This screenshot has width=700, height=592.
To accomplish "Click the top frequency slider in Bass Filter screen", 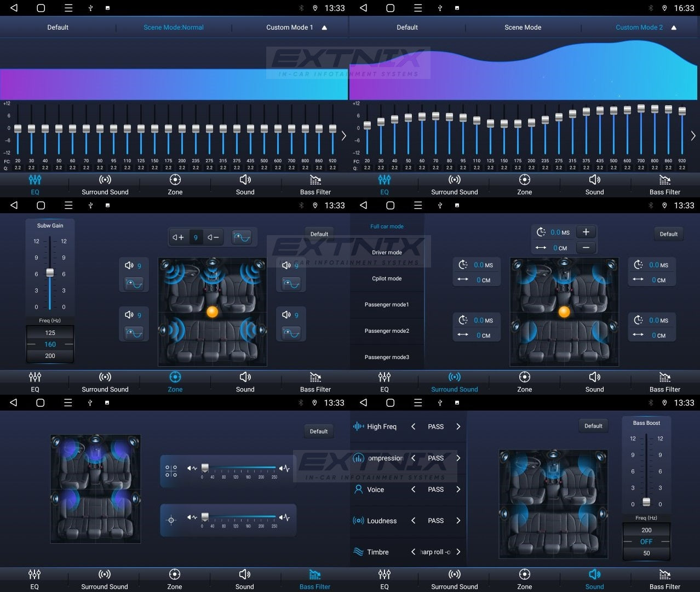I will pyautogui.click(x=239, y=468).
